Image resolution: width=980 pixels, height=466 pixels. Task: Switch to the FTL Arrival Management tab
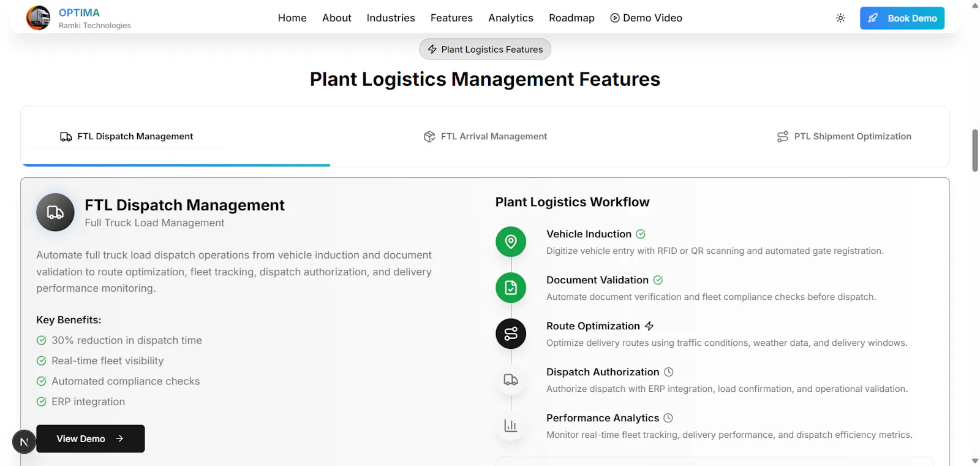485,136
